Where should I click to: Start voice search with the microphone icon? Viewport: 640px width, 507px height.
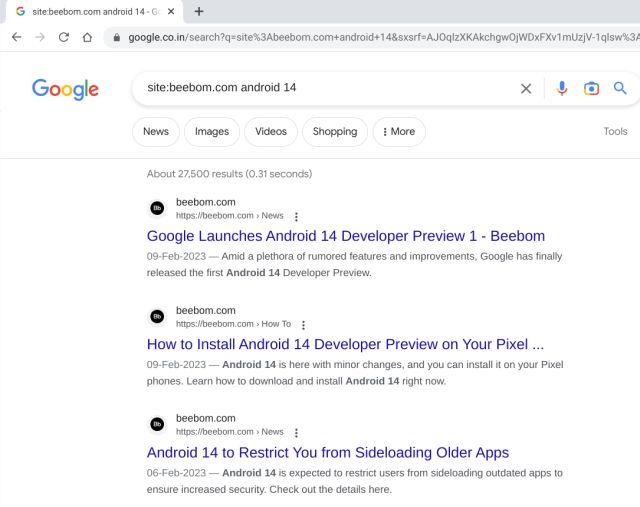pos(562,88)
